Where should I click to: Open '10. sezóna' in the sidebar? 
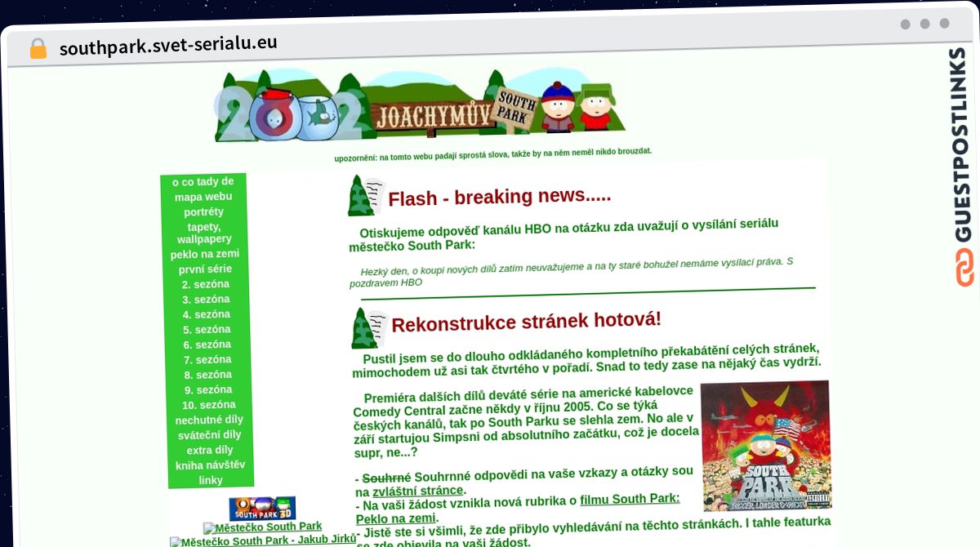209,405
